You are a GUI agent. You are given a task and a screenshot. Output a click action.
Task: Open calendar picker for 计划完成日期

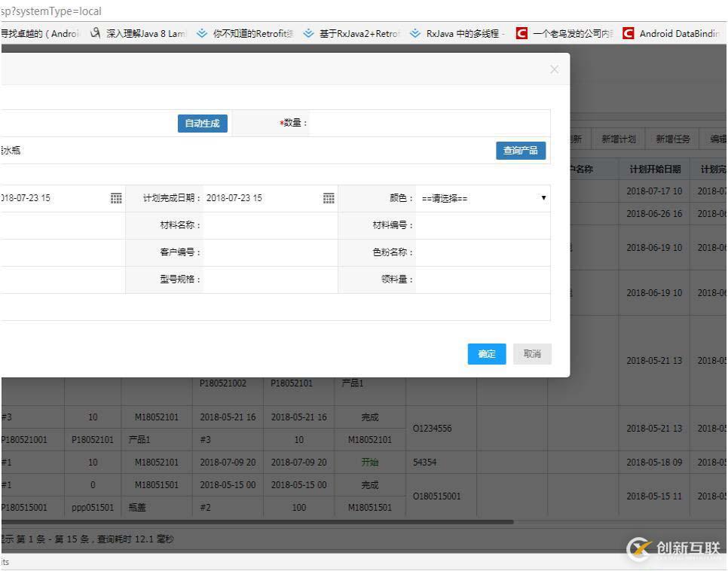click(329, 198)
